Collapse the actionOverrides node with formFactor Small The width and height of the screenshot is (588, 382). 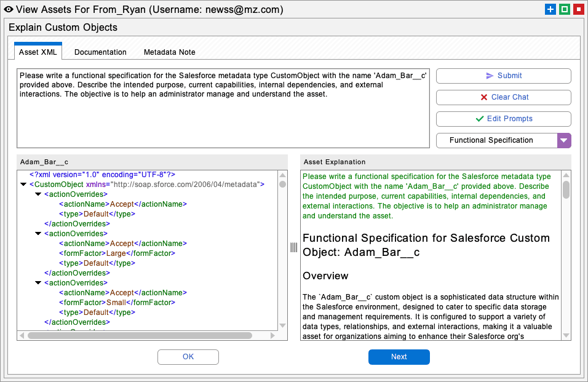click(38, 283)
